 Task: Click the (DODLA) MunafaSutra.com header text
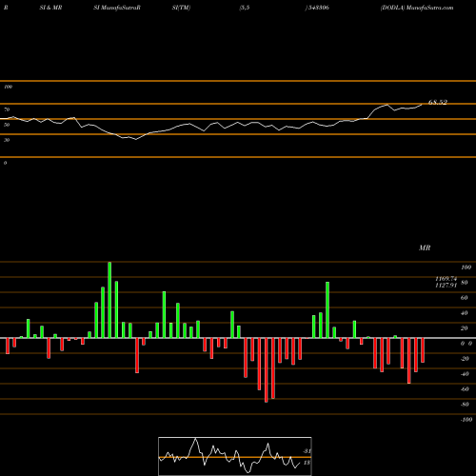417,8
